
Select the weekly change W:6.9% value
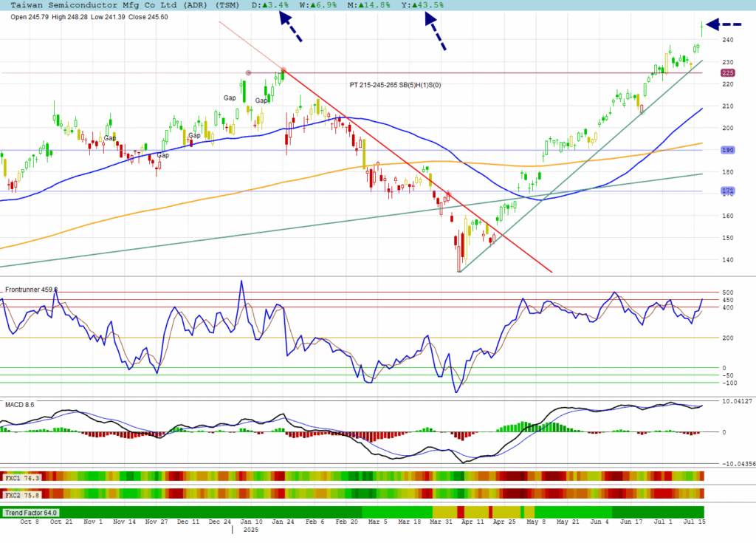pos(317,5)
